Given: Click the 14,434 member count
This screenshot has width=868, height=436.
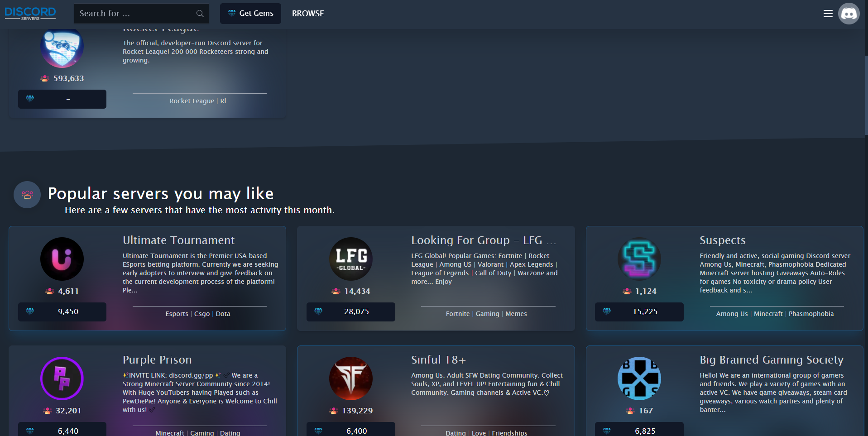Looking at the screenshot, I should click(357, 291).
